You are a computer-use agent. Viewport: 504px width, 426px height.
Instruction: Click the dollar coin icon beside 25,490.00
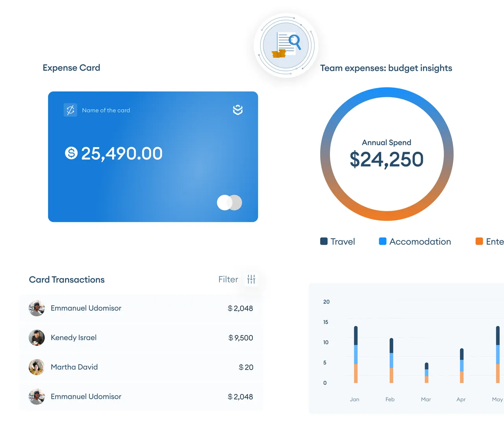tap(71, 153)
